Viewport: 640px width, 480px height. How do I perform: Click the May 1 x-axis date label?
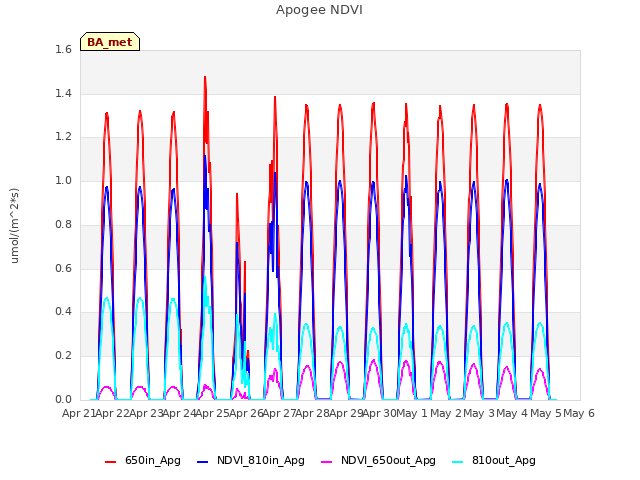pyautogui.click(x=412, y=413)
